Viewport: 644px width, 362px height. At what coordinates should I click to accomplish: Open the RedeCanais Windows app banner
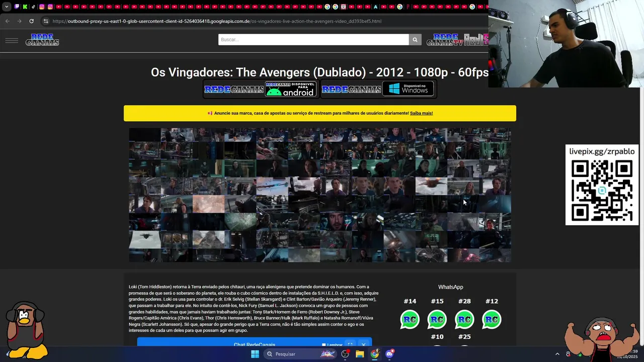378,89
